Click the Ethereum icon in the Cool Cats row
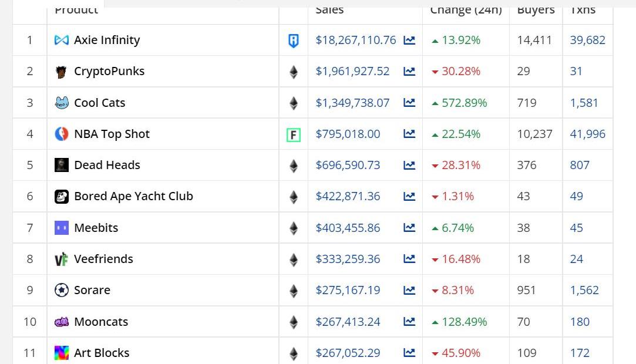The image size is (636, 364). (293, 103)
